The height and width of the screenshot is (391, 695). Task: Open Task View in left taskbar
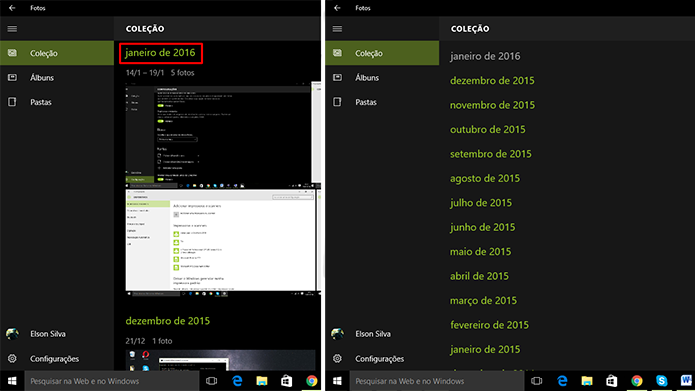(x=211, y=381)
